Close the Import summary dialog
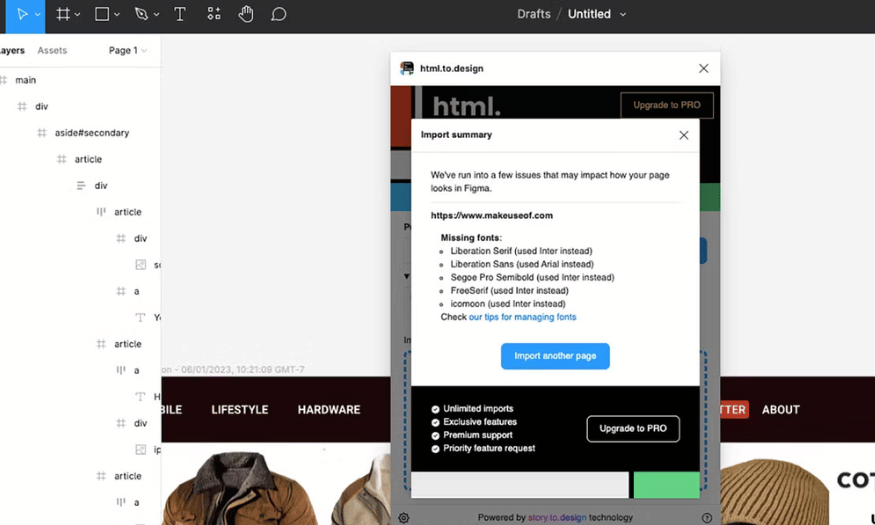The height and width of the screenshot is (525, 875). coord(684,135)
